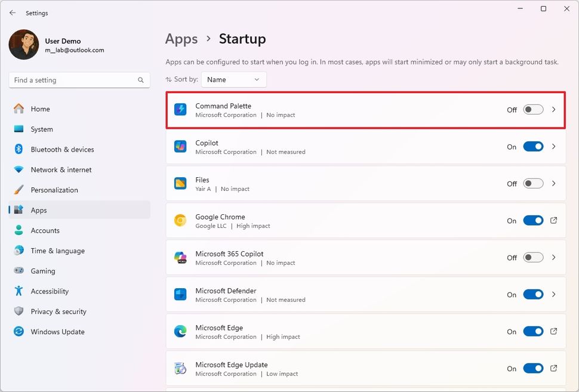
Task: Click the search magnifier icon
Action: click(141, 80)
